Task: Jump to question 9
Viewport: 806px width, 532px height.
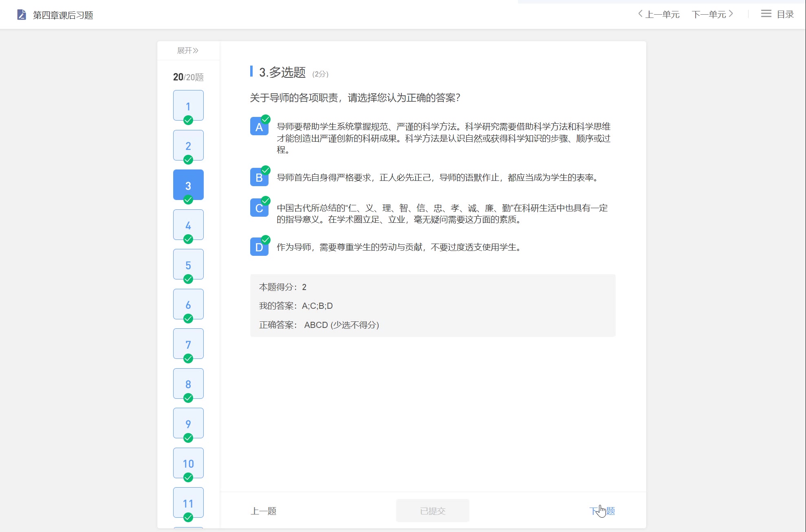Action: 188,423
